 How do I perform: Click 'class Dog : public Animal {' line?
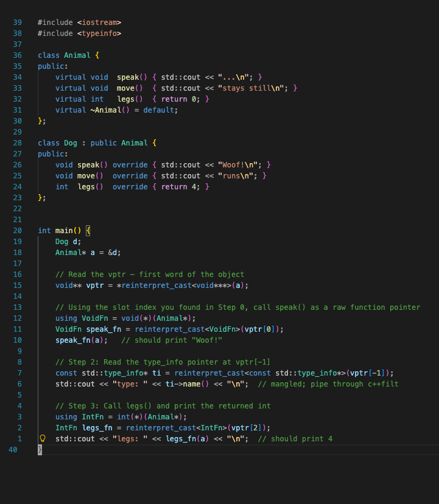point(97,143)
